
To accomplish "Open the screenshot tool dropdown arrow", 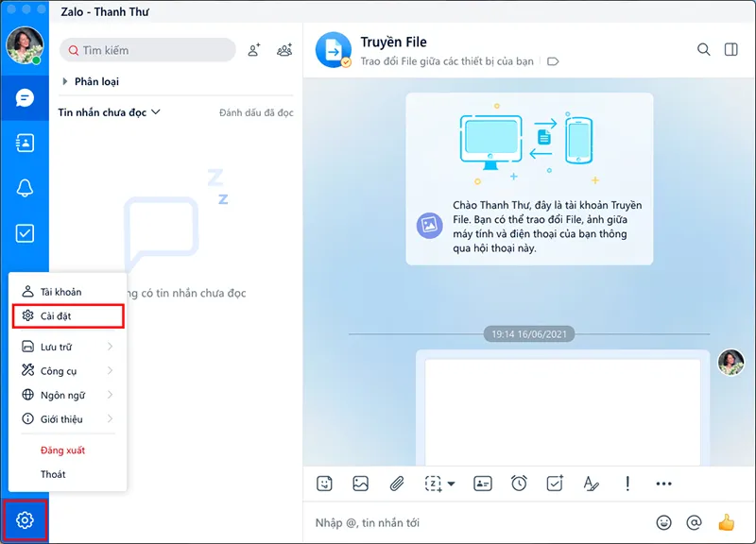I will tap(451, 484).
